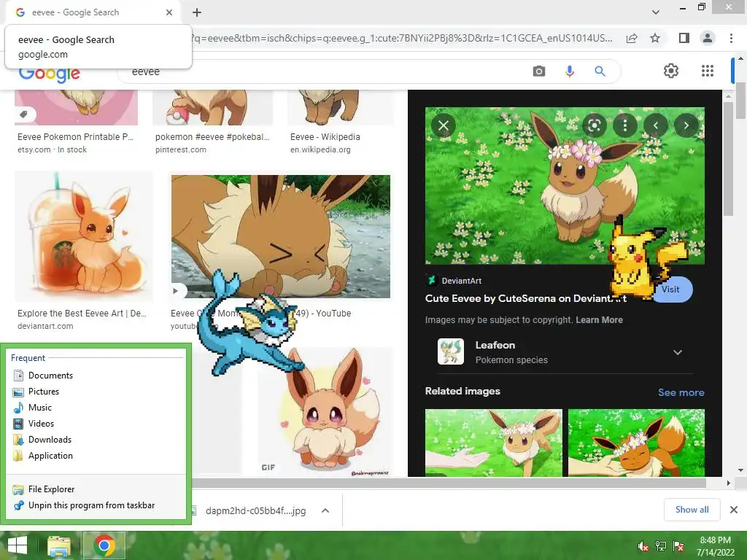The width and height of the screenshot is (747, 560).
Task: Close the downloads bar
Action: [x=734, y=510]
